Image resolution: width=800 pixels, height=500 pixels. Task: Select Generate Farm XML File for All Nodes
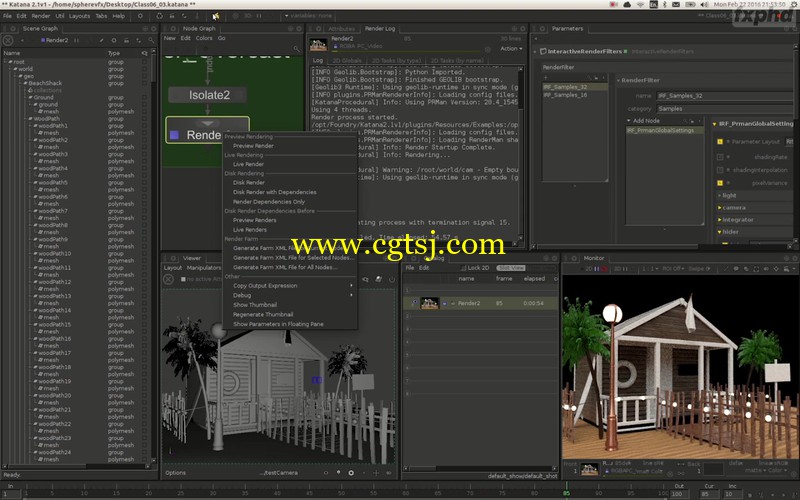(x=285, y=267)
